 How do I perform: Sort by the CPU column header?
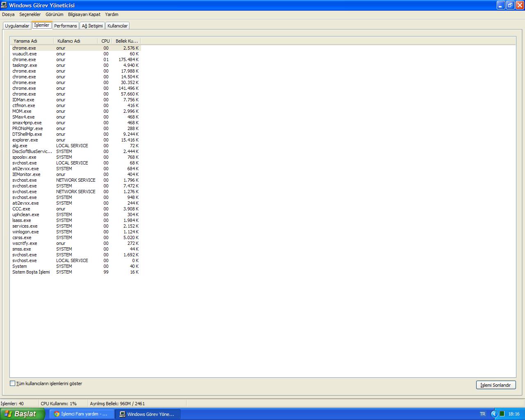[x=105, y=41]
